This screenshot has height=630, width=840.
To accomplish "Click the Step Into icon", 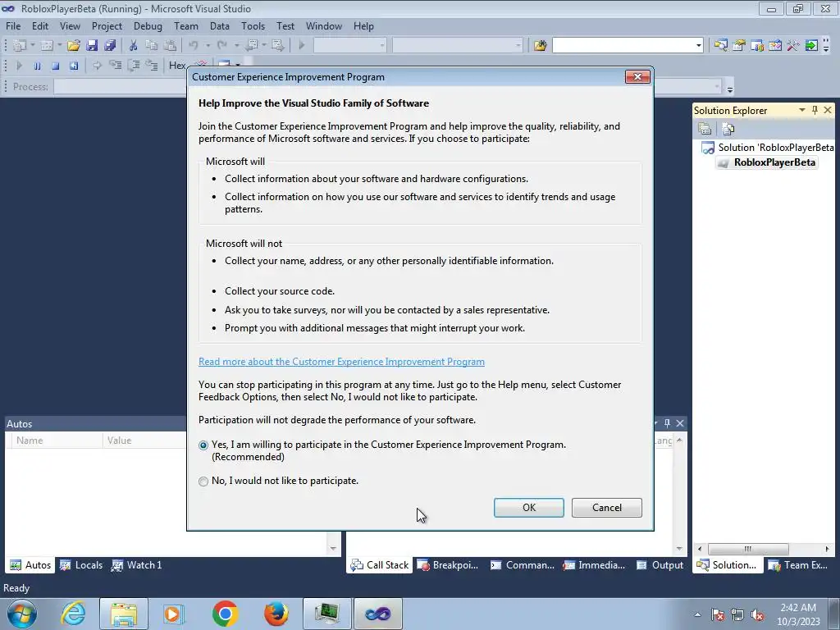I will click(115, 66).
